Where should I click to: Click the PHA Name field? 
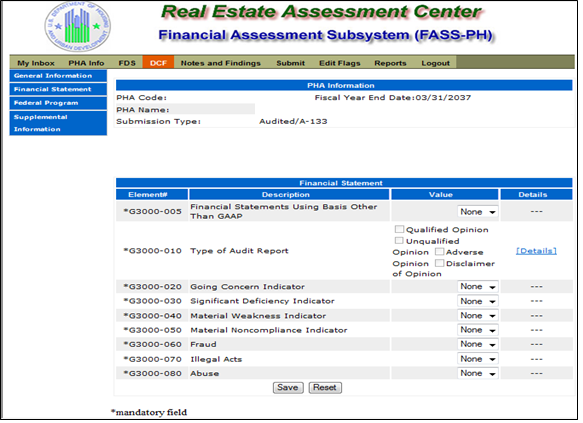(185, 109)
